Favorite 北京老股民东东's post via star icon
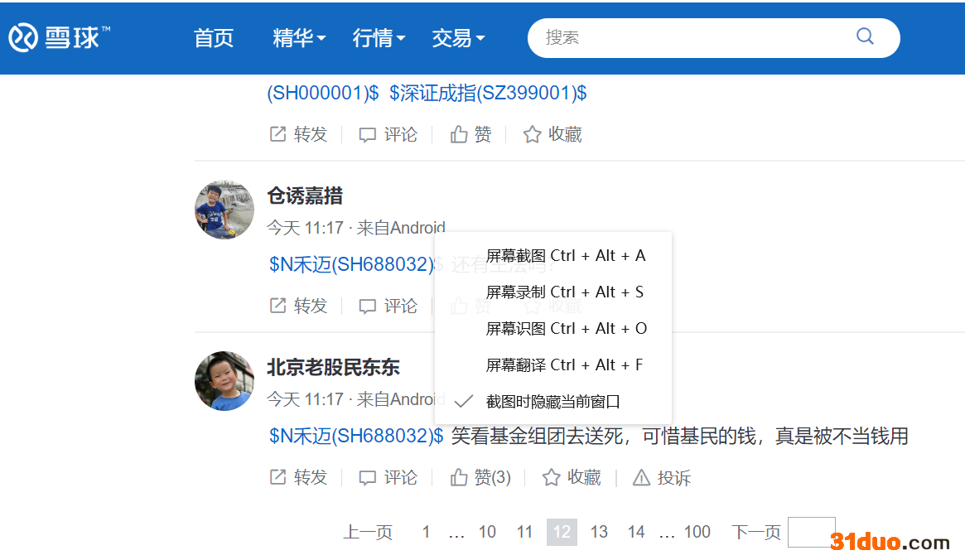The width and height of the screenshot is (965, 560). coord(551,478)
